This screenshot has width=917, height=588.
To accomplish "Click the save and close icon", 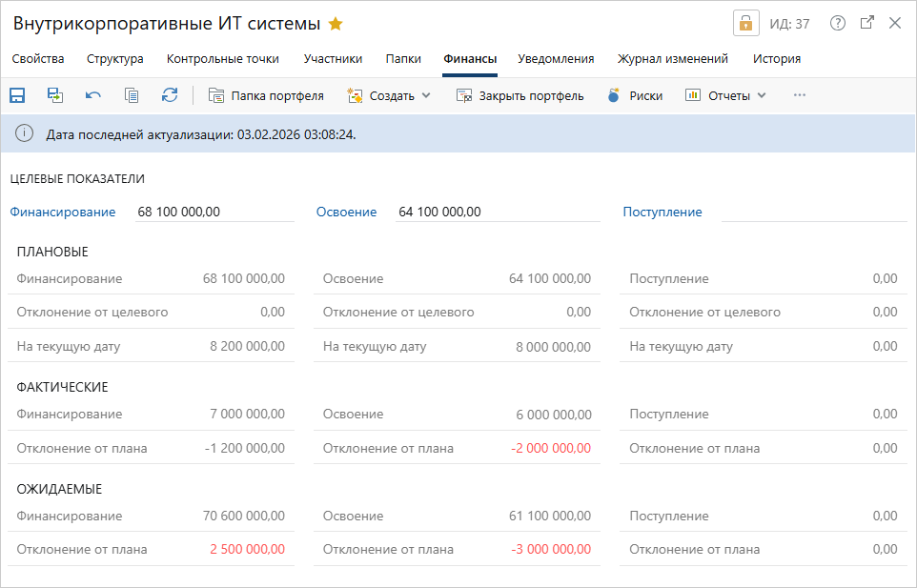I will pos(55,95).
